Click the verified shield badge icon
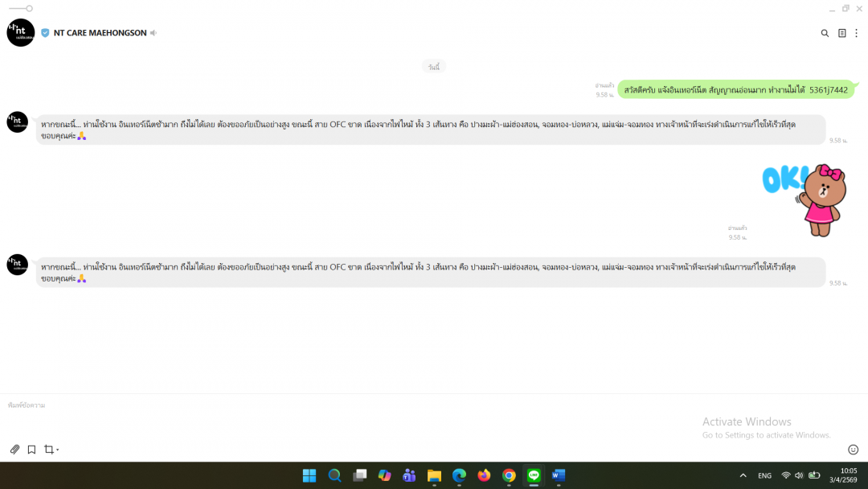 click(45, 33)
